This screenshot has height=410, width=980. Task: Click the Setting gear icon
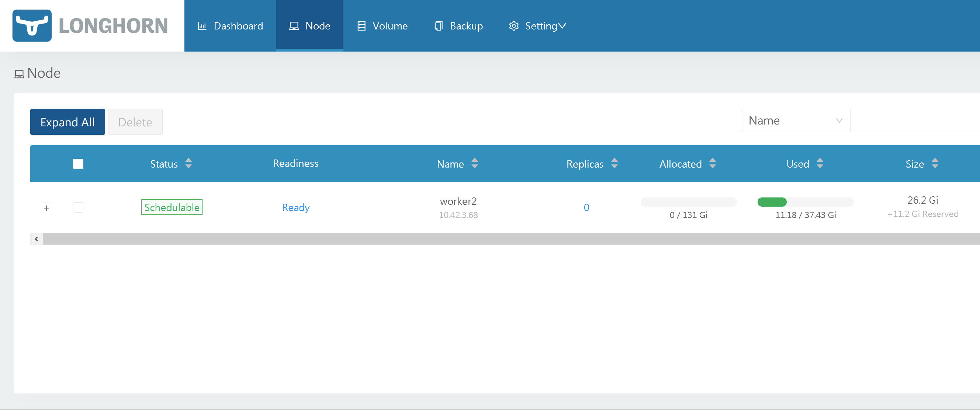513,25
